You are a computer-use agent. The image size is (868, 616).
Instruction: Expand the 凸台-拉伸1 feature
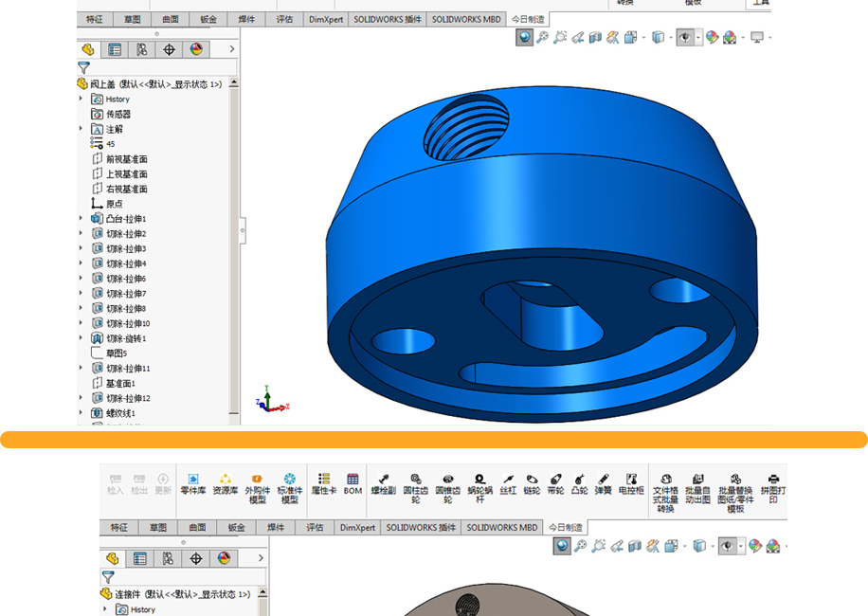(81, 218)
